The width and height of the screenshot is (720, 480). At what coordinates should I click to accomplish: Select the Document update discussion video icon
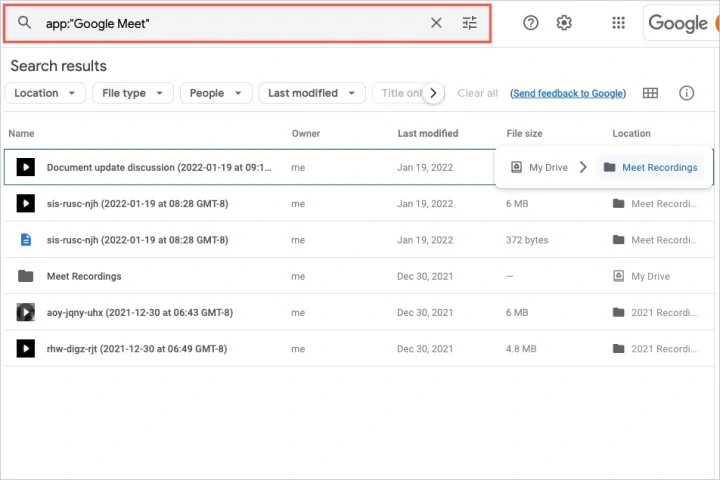click(x=26, y=167)
